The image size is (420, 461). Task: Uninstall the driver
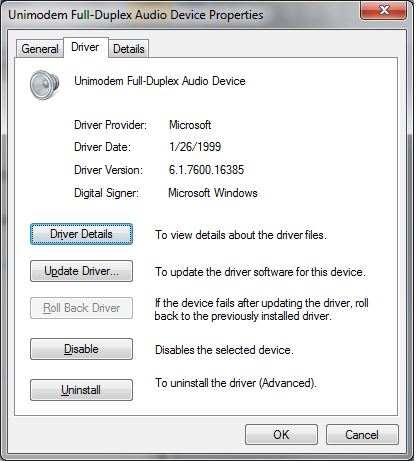coord(81,390)
